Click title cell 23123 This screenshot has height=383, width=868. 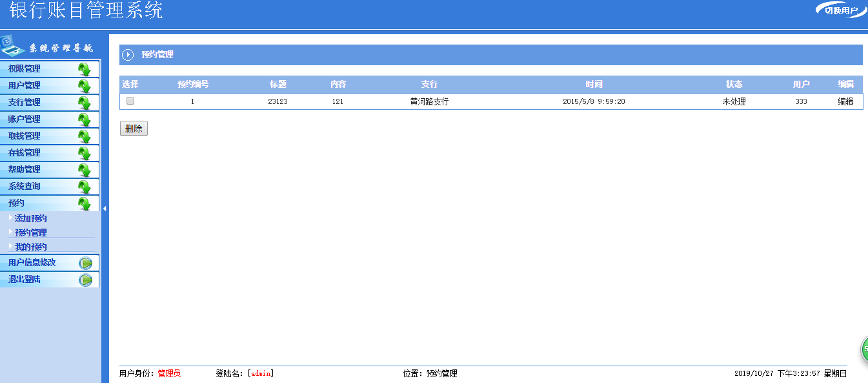click(278, 101)
